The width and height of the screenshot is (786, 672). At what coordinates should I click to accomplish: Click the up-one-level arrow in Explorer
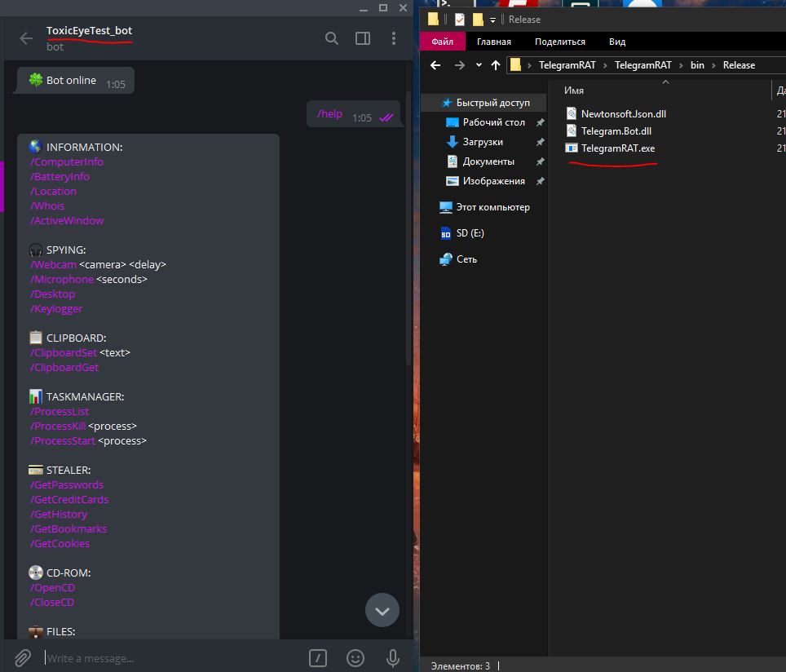pos(496,65)
